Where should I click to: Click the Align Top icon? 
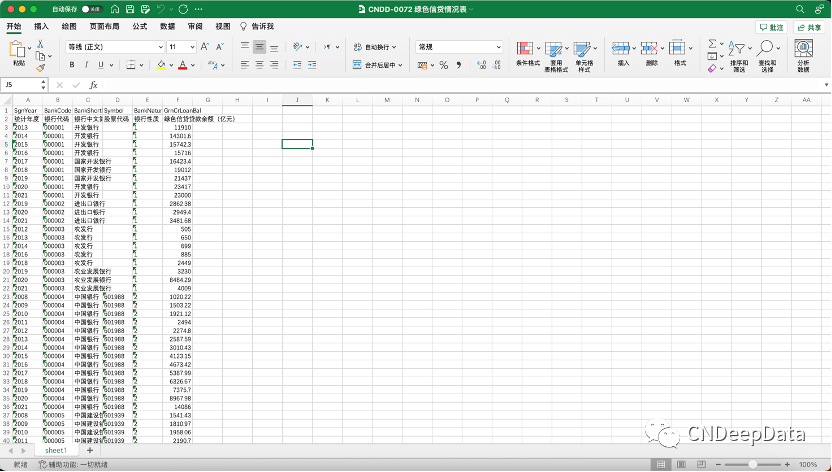click(245, 47)
